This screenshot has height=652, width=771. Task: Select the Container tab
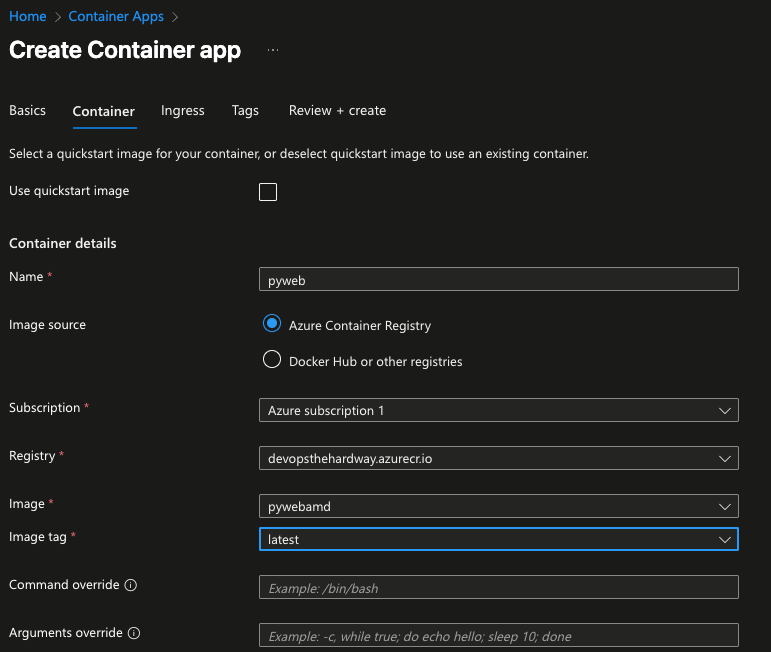(104, 111)
